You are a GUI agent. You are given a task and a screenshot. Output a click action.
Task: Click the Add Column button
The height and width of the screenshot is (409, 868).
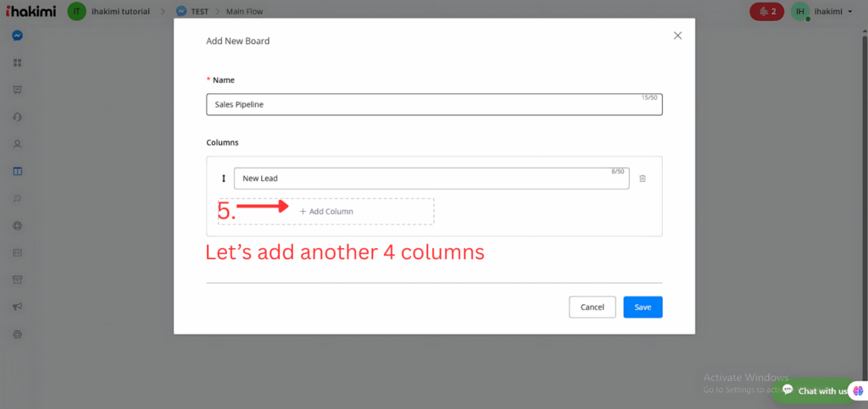point(326,212)
